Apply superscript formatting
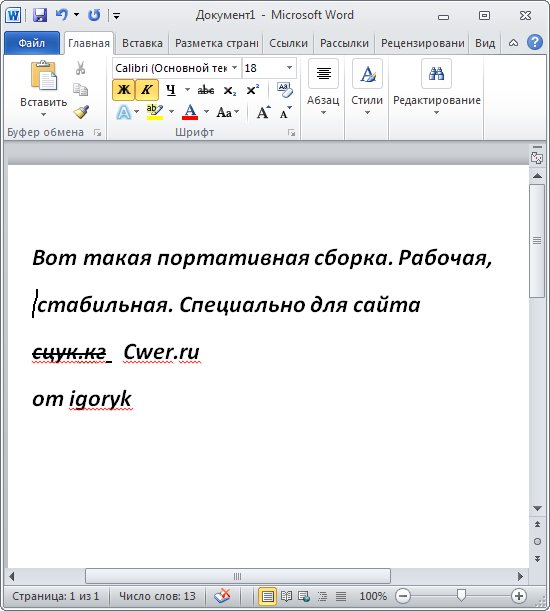550x611 pixels. point(253,90)
